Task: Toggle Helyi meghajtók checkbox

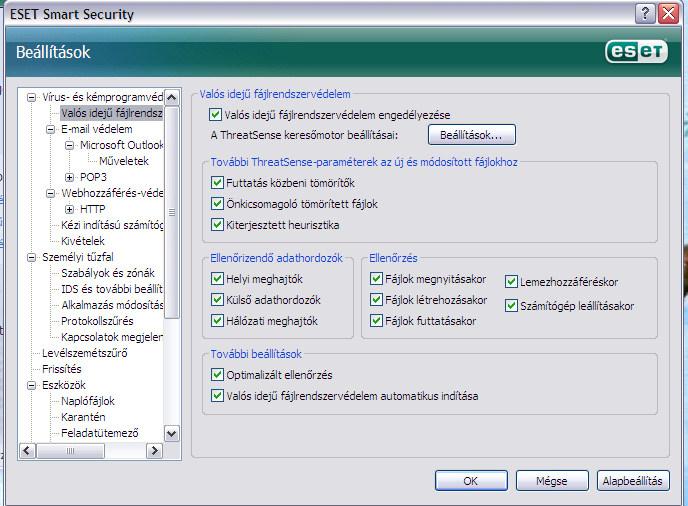Action: pos(217,279)
